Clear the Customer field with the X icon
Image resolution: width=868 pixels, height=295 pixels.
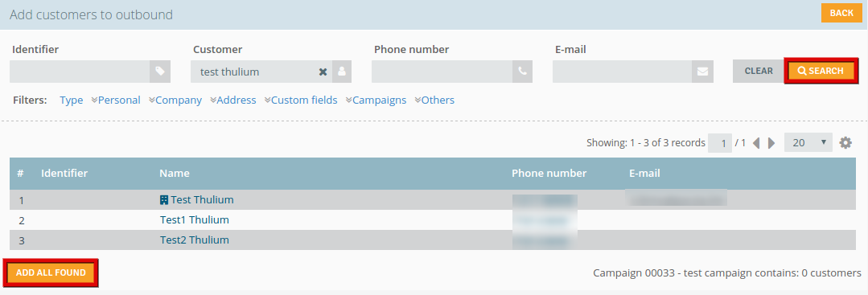point(323,72)
